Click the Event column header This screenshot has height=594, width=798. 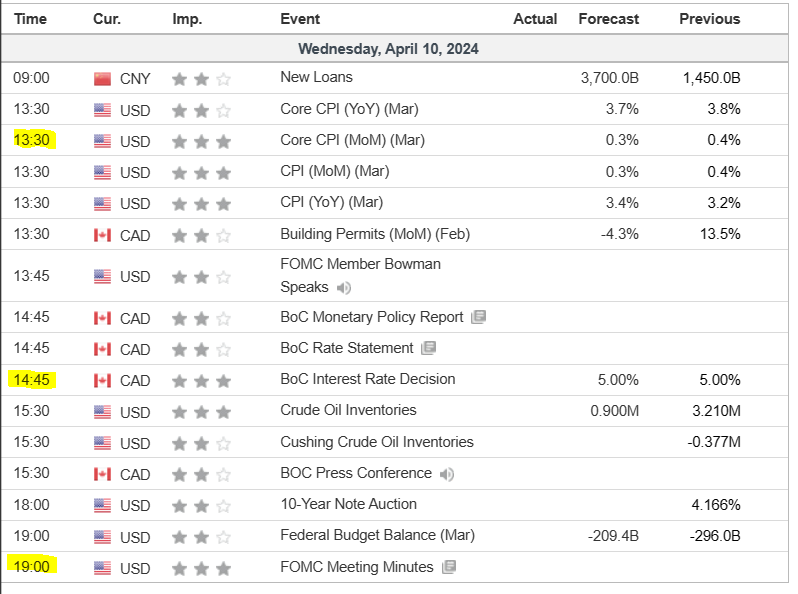click(x=300, y=19)
